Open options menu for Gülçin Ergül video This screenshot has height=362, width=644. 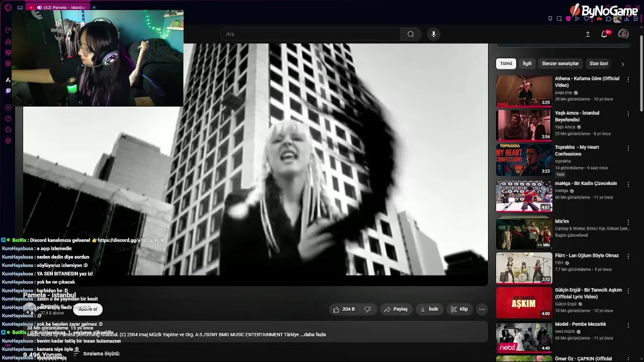coord(628,291)
